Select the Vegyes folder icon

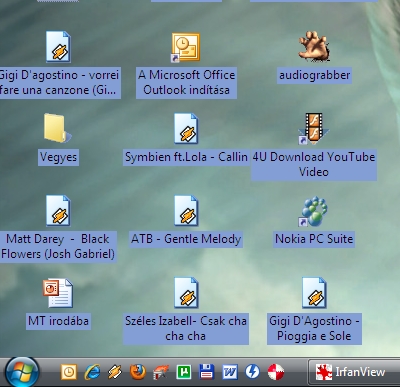coord(57,128)
